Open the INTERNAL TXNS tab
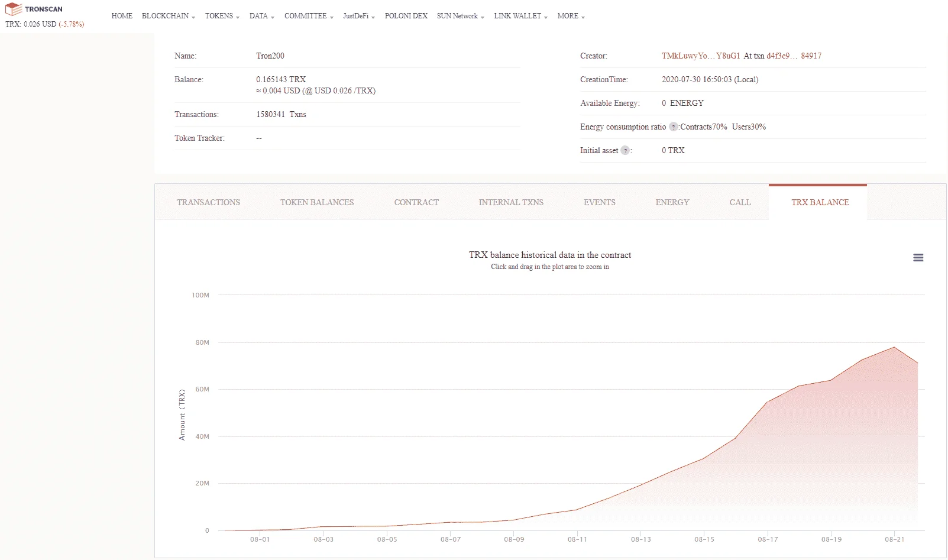Viewport: 948px width, 560px height. 511,202
